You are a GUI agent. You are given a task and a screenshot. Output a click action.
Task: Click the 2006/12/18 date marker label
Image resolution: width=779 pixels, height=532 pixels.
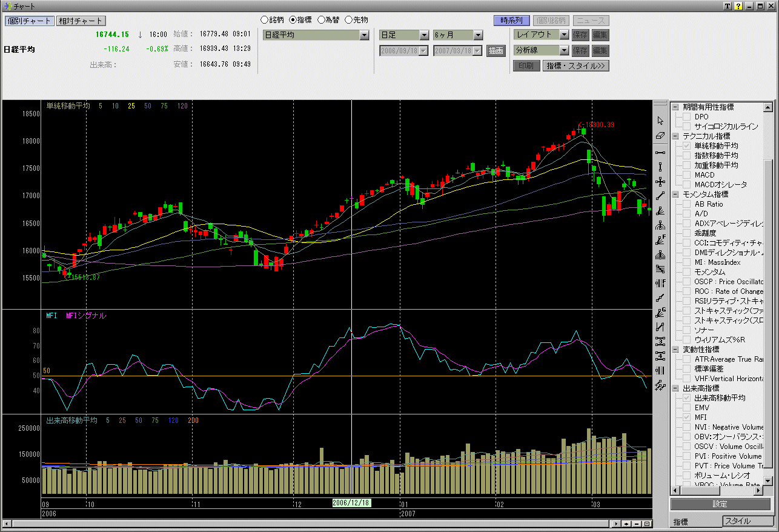[351, 503]
